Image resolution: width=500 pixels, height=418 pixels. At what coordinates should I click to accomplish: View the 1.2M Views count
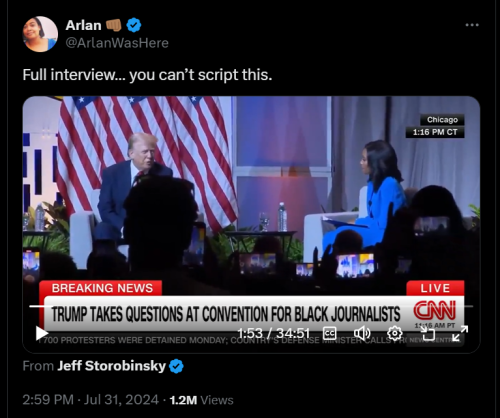click(x=201, y=400)
